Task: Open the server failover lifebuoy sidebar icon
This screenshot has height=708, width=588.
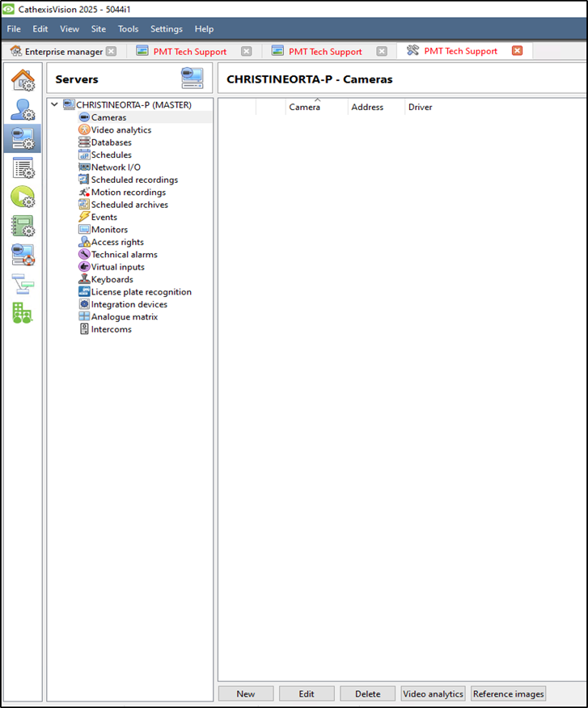Action: click(x=23, y=255)
